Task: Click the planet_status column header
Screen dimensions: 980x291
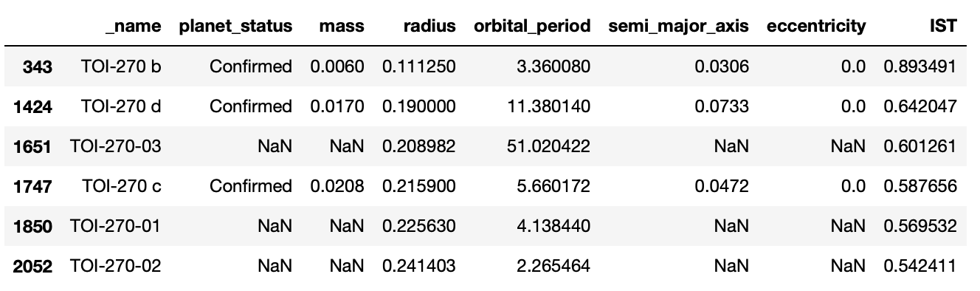Action: tap(235, 27)
